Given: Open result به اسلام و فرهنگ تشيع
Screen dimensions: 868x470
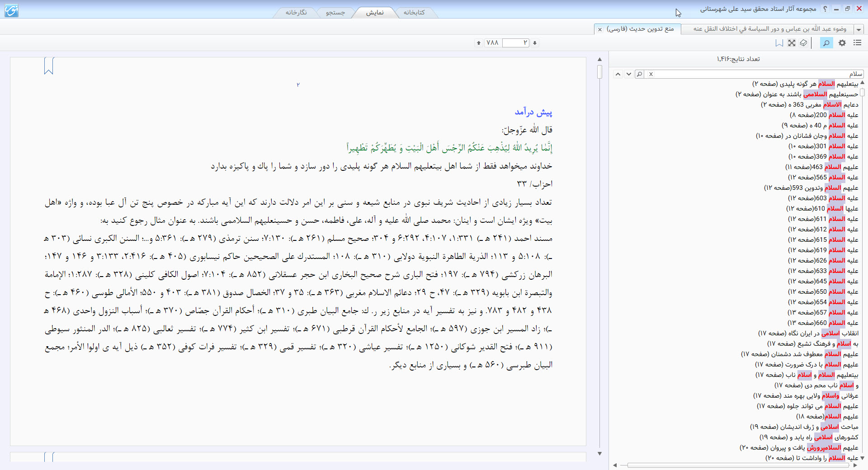Looking at the screenshot, I should click(x=812, y=344).
